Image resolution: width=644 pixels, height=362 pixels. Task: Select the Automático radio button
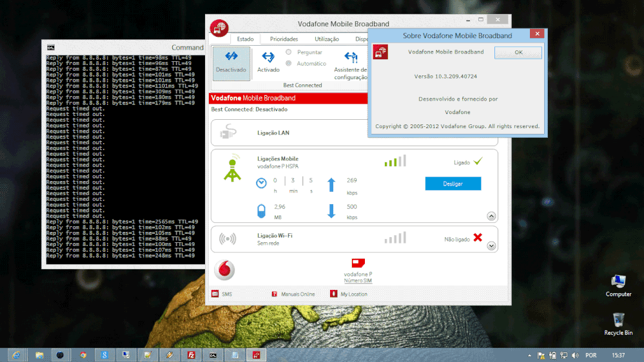pos(288,64)
